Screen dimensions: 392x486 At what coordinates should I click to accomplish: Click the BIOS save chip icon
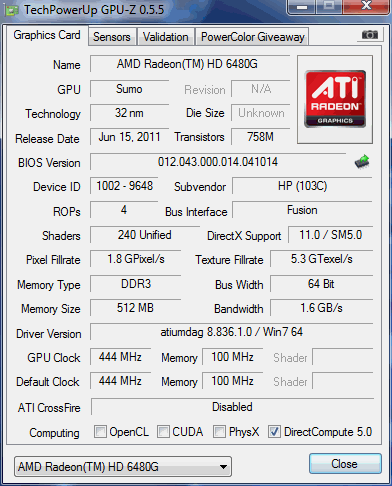(x=362, y=162)
